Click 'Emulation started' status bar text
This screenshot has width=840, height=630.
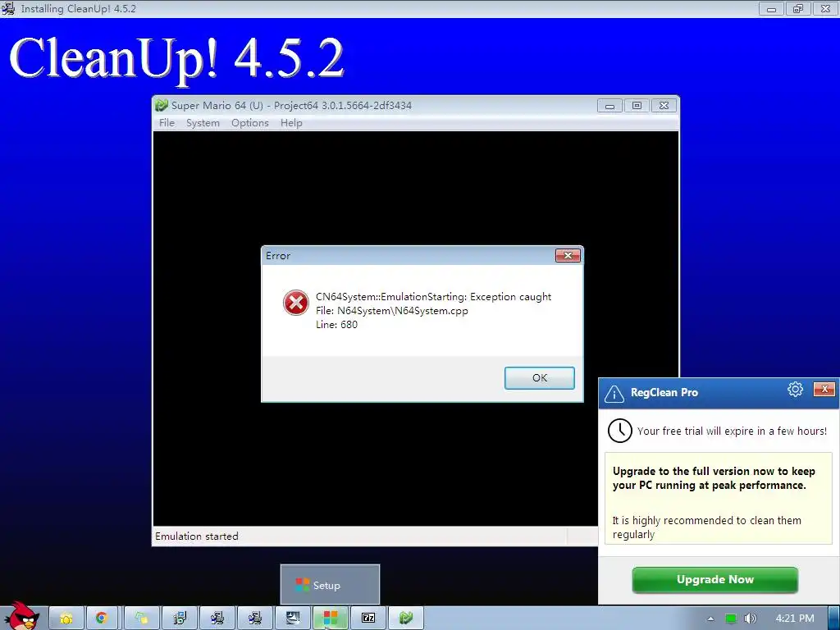point(197,536)
